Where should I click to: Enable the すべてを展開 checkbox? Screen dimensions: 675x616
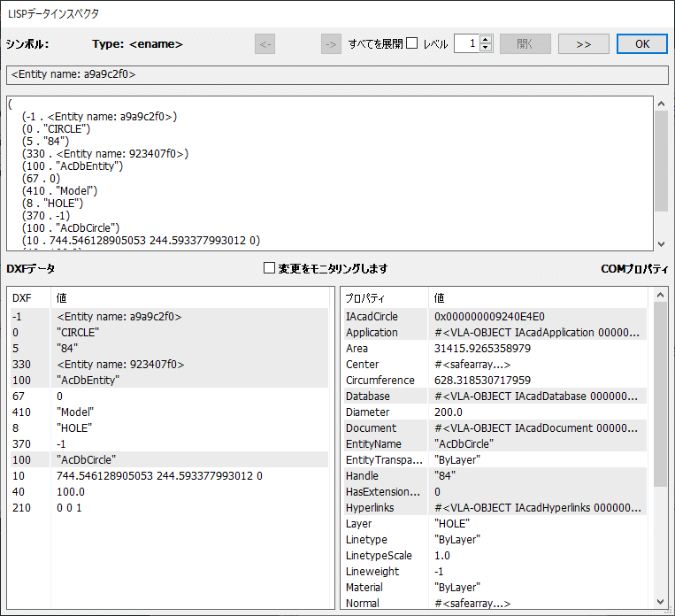[412, 43]
